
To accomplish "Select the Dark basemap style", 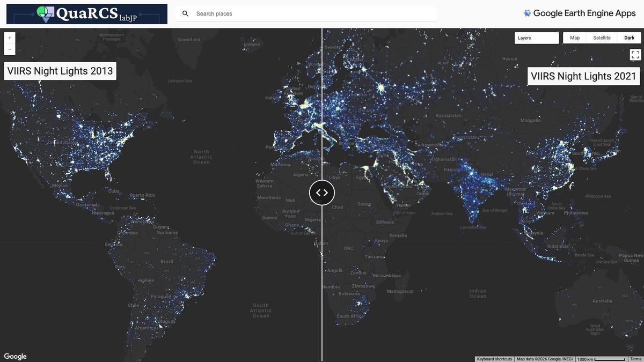I will (629, 38).
